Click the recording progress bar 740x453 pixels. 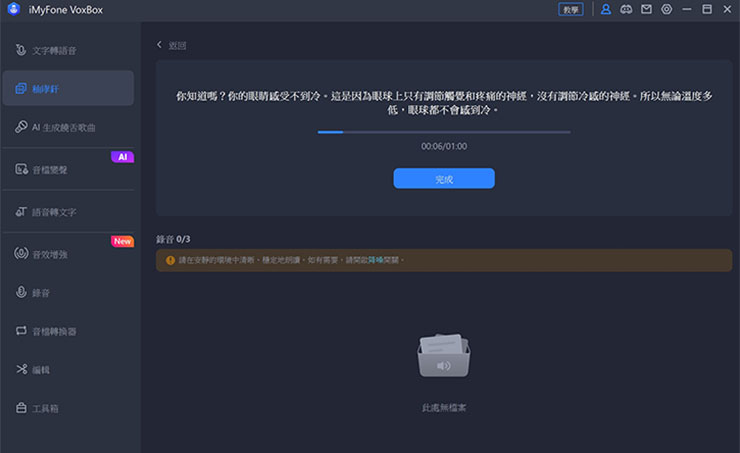click(444, 132)
